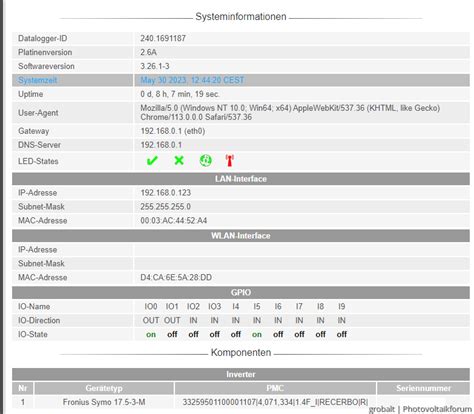This screenshot has height=414, width=474.
Task: Click the I4 name cell
Action: pos(236,306)
